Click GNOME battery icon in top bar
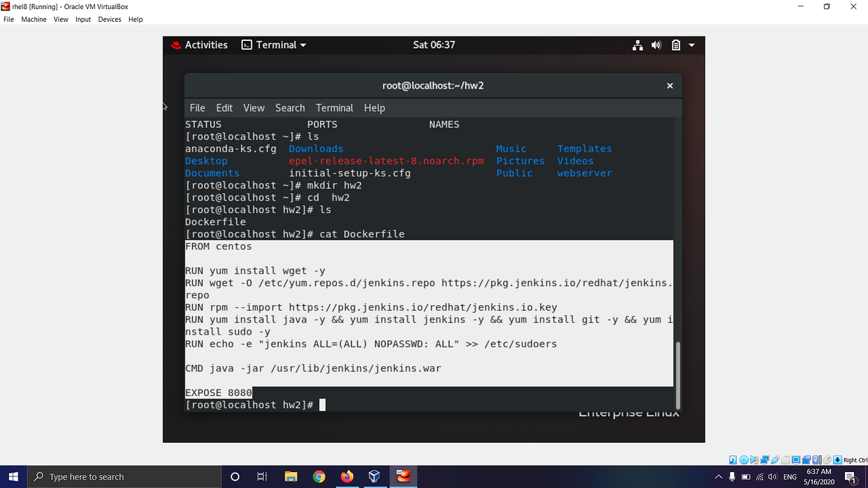 676,45
